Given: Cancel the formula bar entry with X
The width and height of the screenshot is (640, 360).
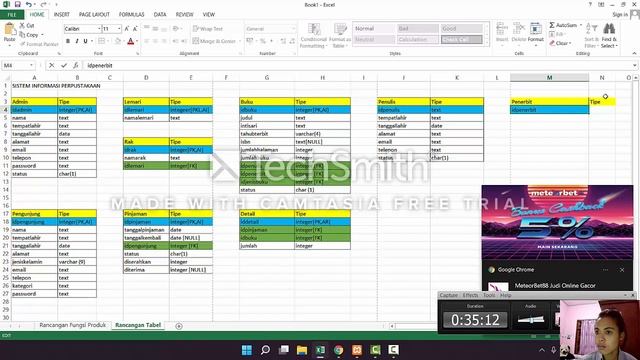Looking at the screenshot, I should (51, 65).
